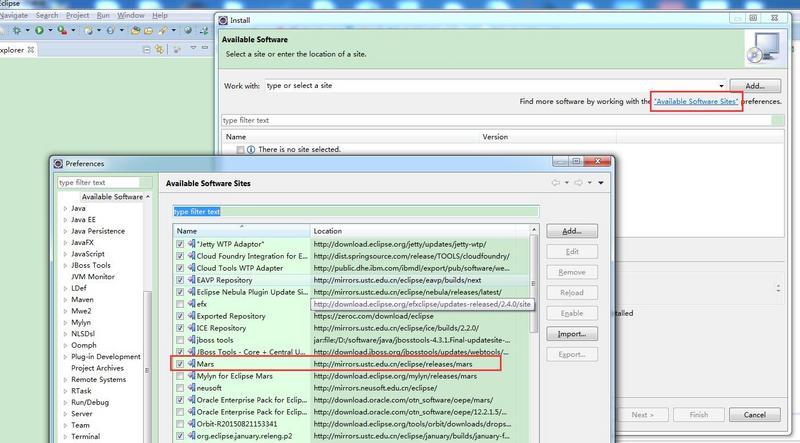Check the Orbit-R20150821153341 checkbox

[x=180, y=424]
